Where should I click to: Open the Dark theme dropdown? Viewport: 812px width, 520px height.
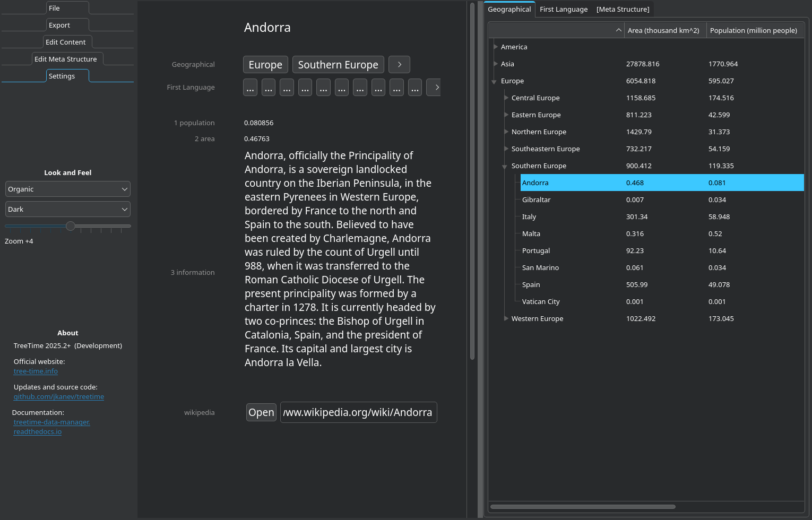[67, 209]
